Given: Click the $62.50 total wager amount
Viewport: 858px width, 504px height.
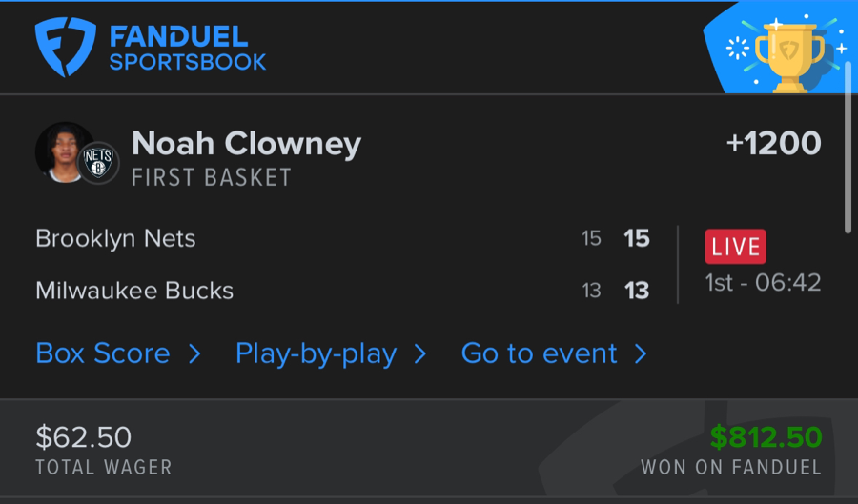Looking at the screenshot, I should point(84,437).
